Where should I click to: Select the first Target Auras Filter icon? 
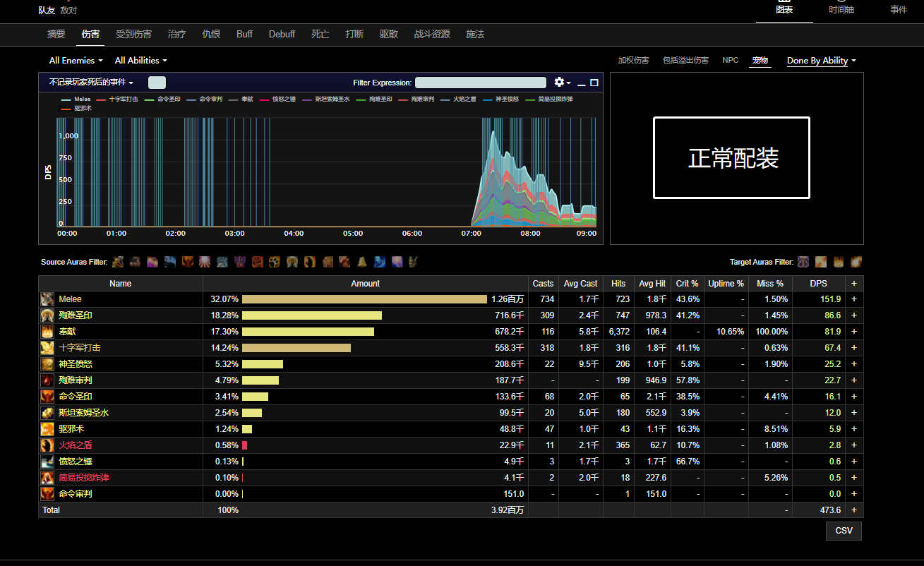coord(803,262)
